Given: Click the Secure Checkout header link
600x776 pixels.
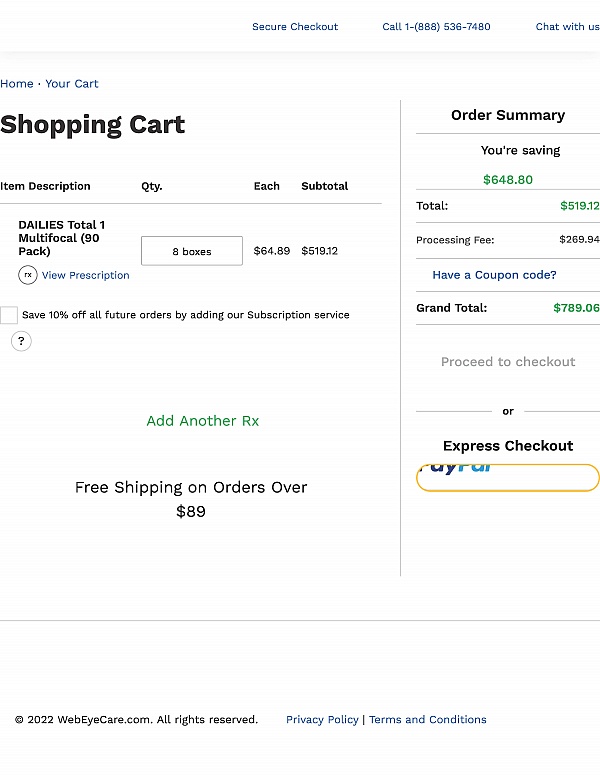Looking at the screenshot, I should (295, 27).
